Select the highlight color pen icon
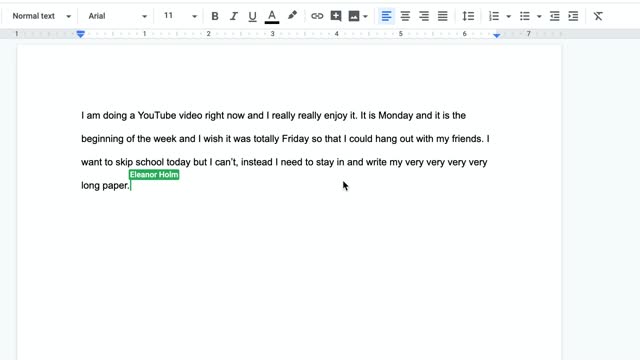640x360 pixels. (292, 16)
